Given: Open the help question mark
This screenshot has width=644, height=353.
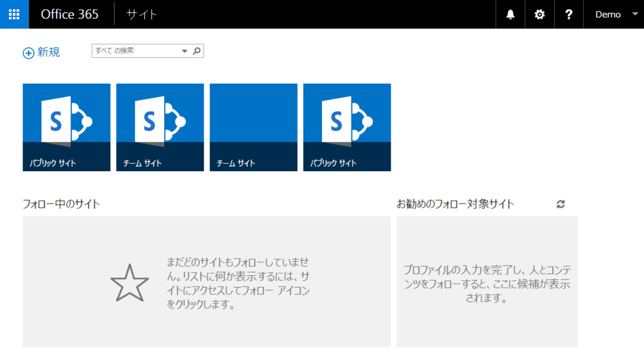Looking at the screenshot, I should click(569, 14).
